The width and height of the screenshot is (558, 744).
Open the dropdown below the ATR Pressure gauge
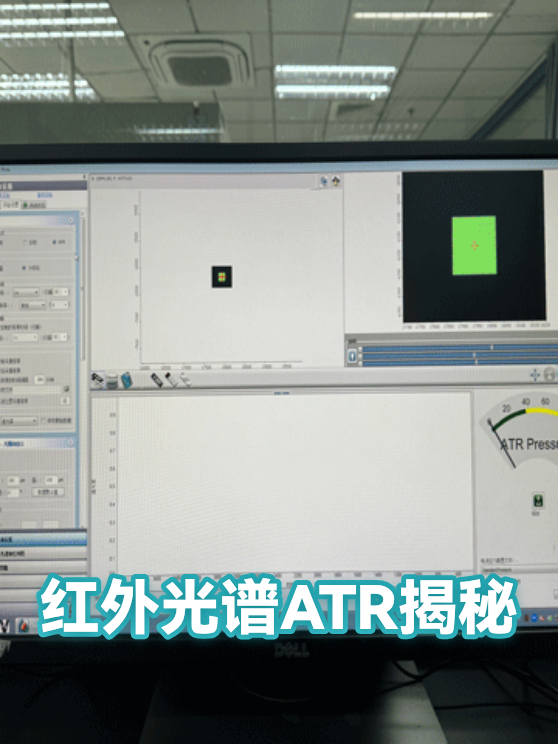coord(520,570)
